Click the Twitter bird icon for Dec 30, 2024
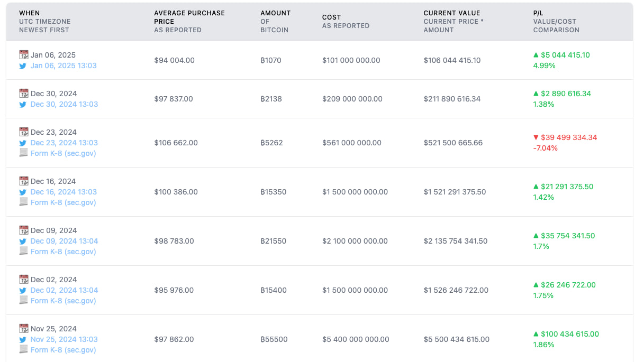The image size is (644, 362). [23, 105]
